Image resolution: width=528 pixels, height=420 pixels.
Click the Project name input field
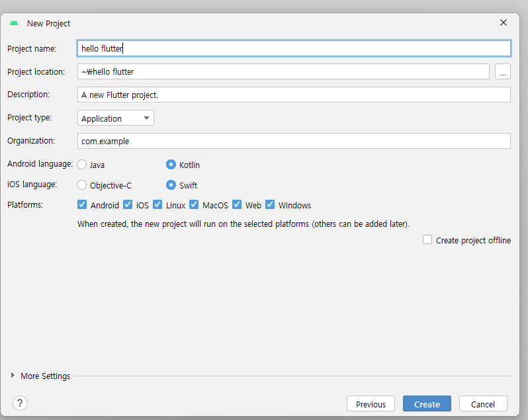tap(294, 48)
